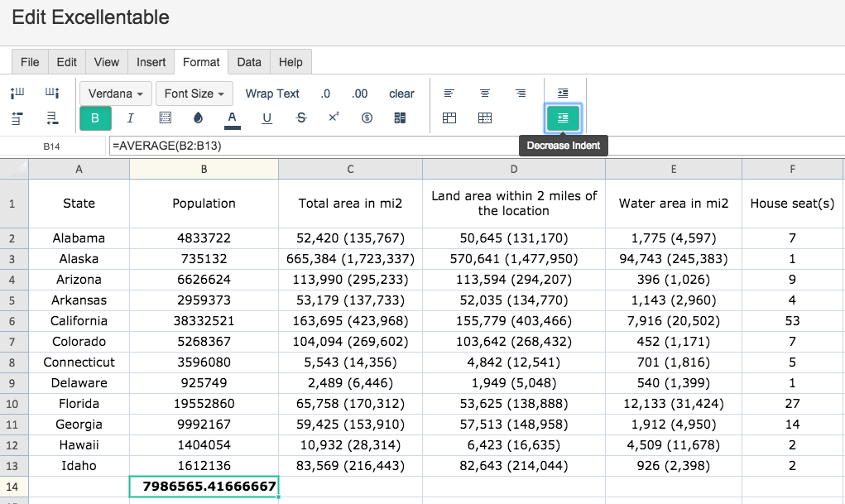The height and width of the screenshot is (504, 845).
Task: Toggle underline formatting
Action: point(265,118)
